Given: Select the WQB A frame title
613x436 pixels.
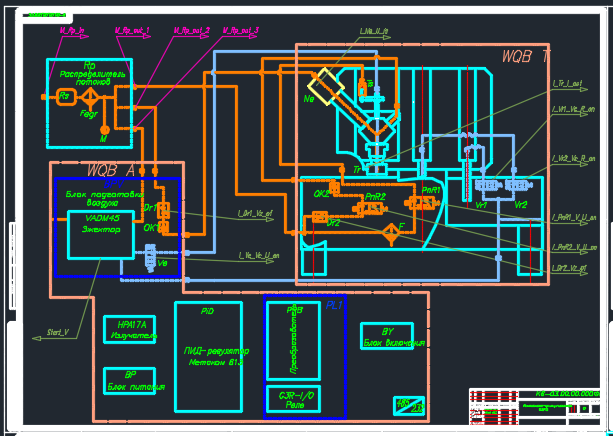Looking at the screenshot, I should pos(111,170).
